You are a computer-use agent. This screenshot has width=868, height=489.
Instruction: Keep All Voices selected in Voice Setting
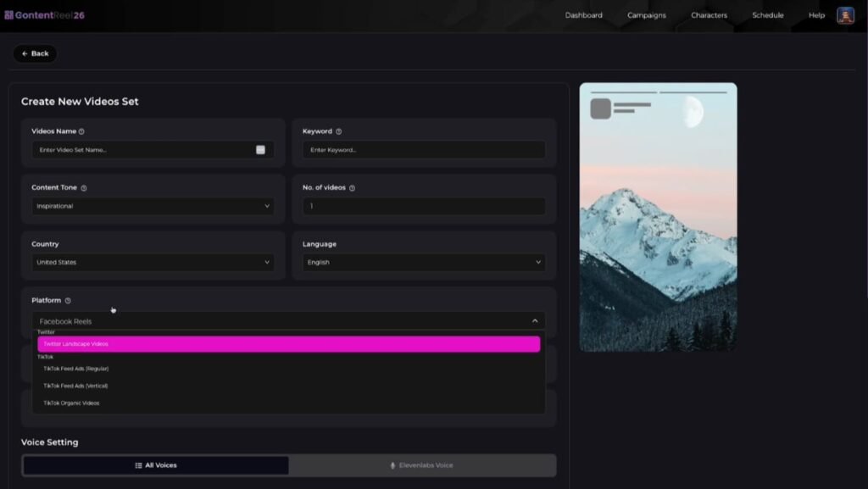pyautogui.click(x=156, y=464)
